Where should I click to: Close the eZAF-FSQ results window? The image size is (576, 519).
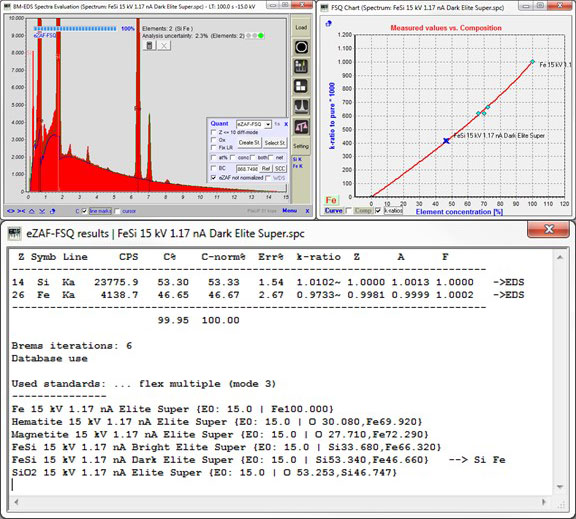[548, 229]
